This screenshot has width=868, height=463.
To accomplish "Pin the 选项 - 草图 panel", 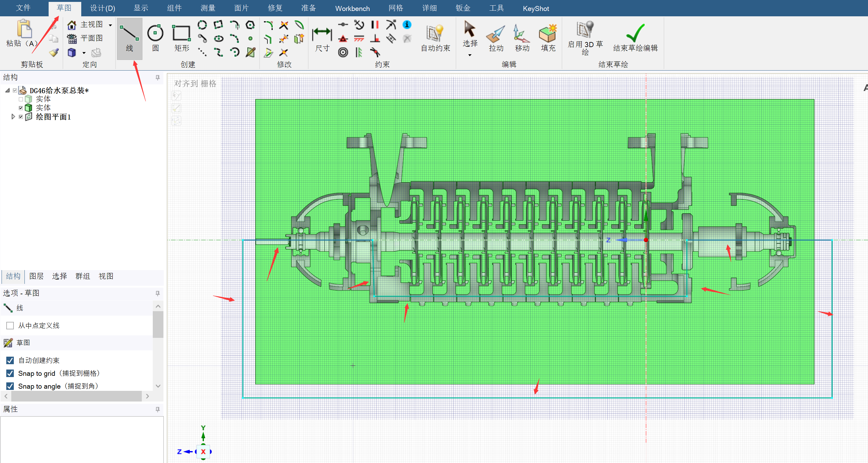I will (x=157, y=293).
